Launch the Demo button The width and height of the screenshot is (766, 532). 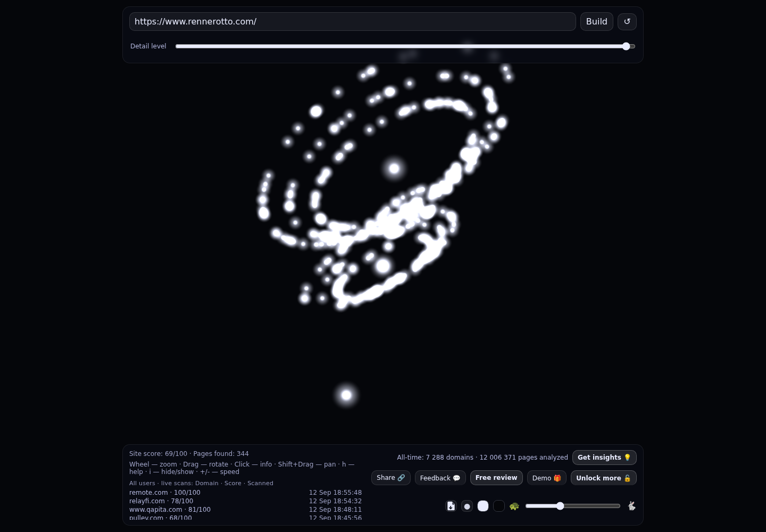pyautogui.click(x=547, y=478)
